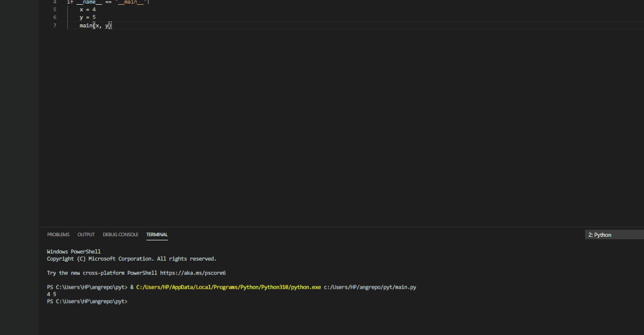
Task: Focus the last PowerShell prompt line
Action: (x=87, y=302)
